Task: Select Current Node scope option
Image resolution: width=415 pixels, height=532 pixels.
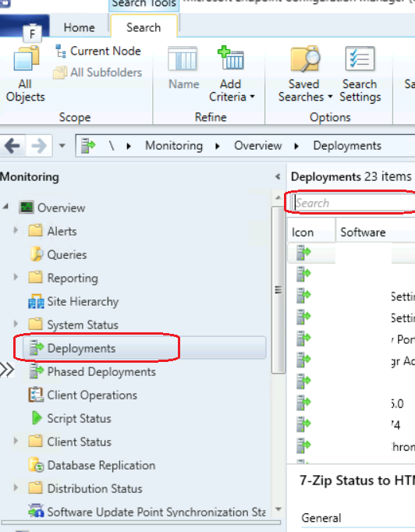Action: 98,51
